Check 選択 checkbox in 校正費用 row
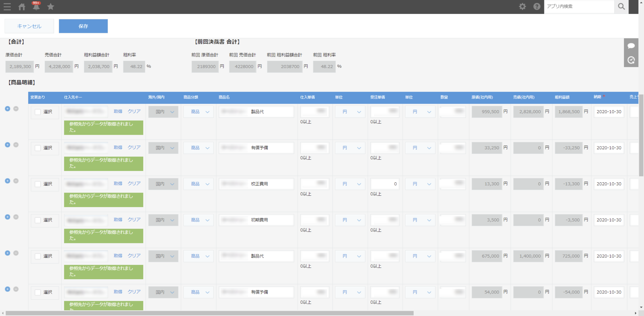The width and height of the screenshot is (644, 316). 38,184
